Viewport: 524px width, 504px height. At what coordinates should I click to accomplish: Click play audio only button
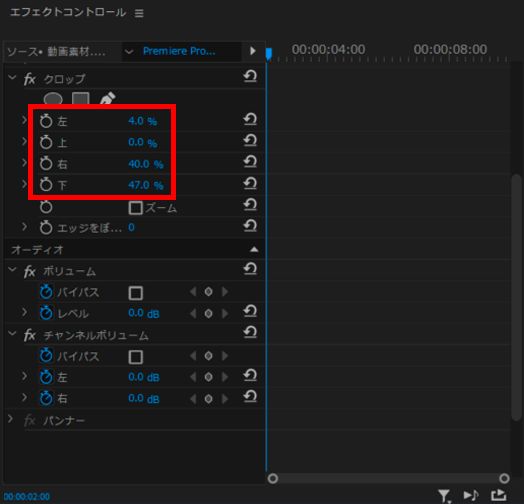click(471, 495)
